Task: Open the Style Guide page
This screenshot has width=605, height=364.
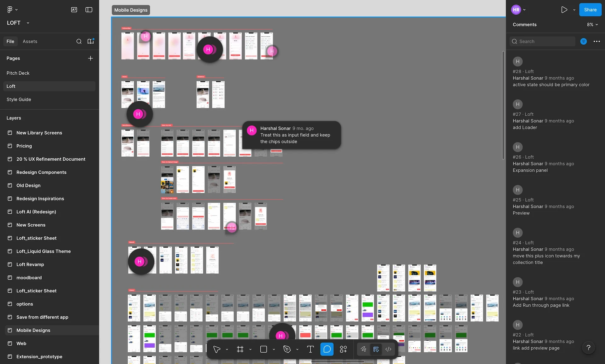Action: coord(19,99)
